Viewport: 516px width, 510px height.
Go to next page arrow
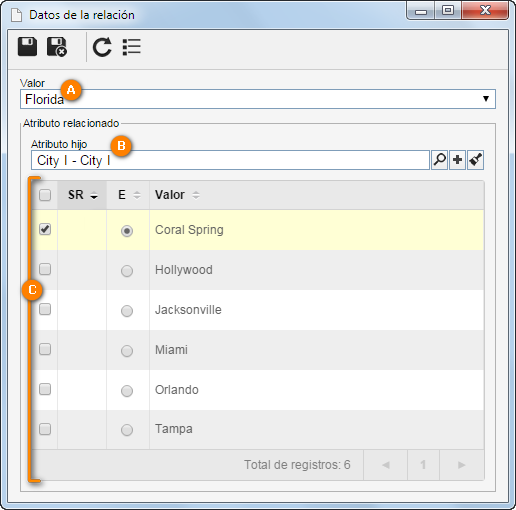point(462,465)
